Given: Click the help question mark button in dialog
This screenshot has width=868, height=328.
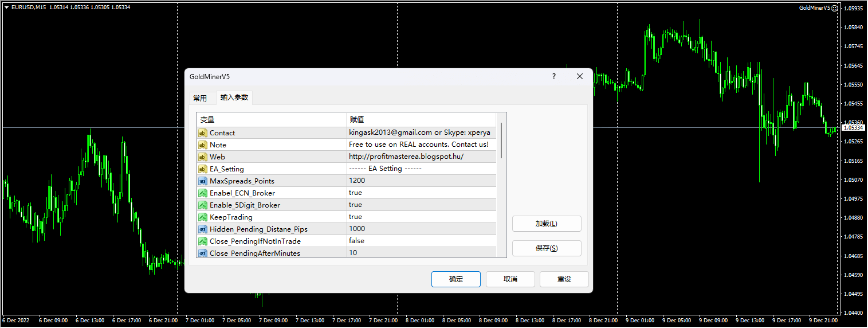Looking at the screenshot, I should [x=553, y=76].
